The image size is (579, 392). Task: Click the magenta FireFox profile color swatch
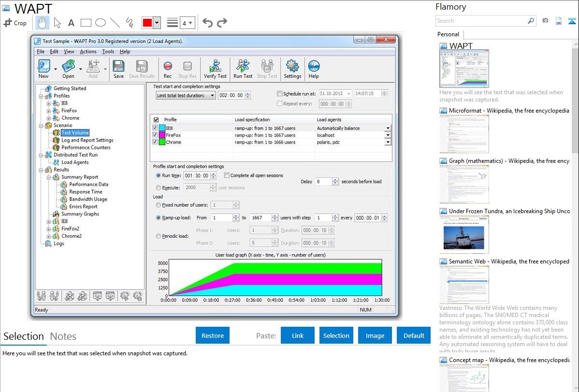click(x=162, y=135)
